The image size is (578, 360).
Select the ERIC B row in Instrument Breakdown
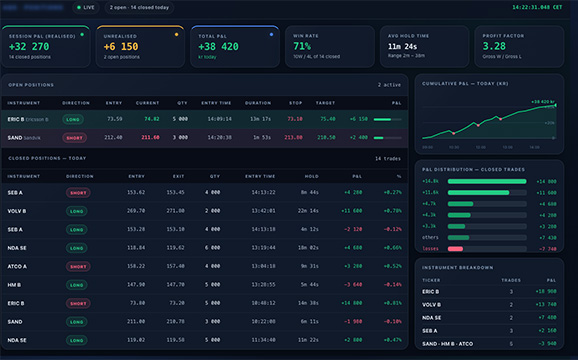489,291
